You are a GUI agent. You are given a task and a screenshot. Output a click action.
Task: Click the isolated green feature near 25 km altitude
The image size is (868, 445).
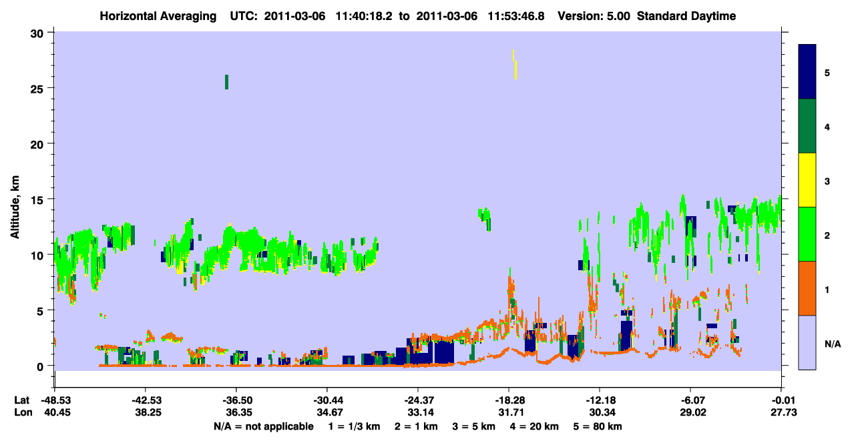(x=227, y=81)
